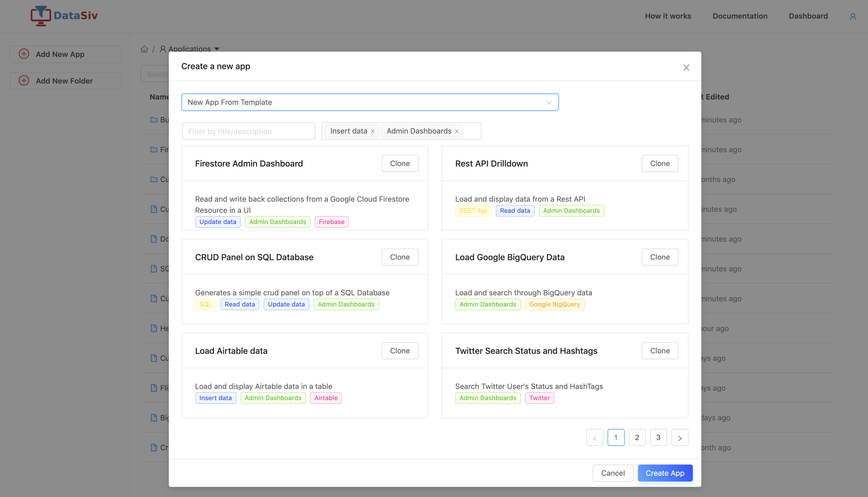
Task: Select page 2 of templates
Action: pos(637,438)
